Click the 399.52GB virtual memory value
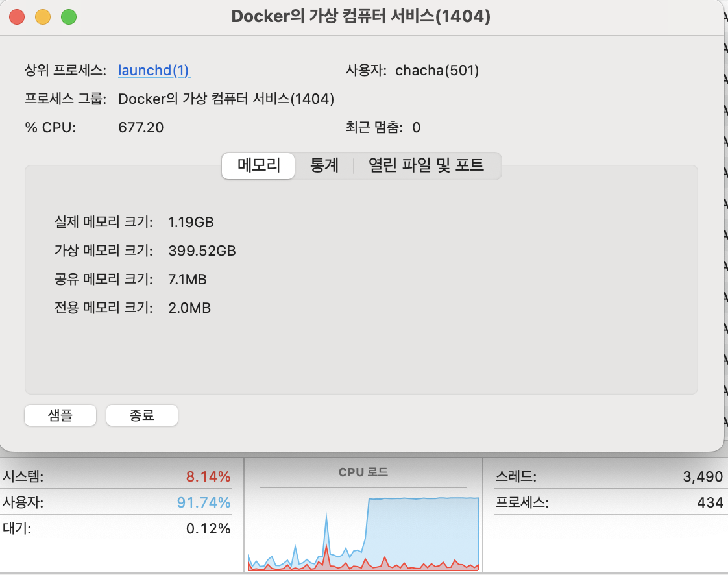The image size is (728, 575). [x=202, y=251]
